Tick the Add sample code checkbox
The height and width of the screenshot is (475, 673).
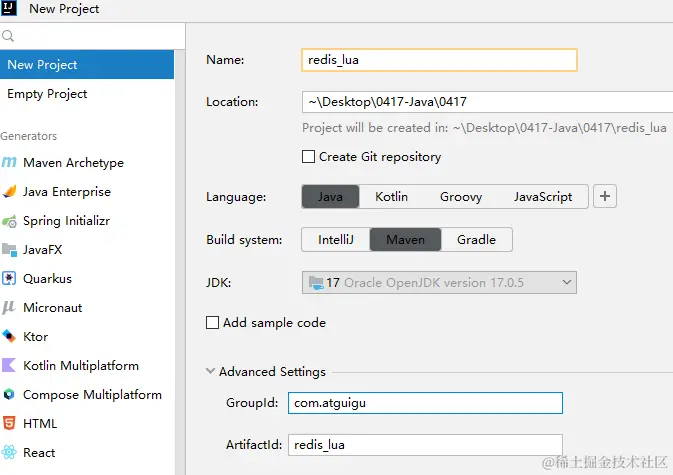(212, 323)
